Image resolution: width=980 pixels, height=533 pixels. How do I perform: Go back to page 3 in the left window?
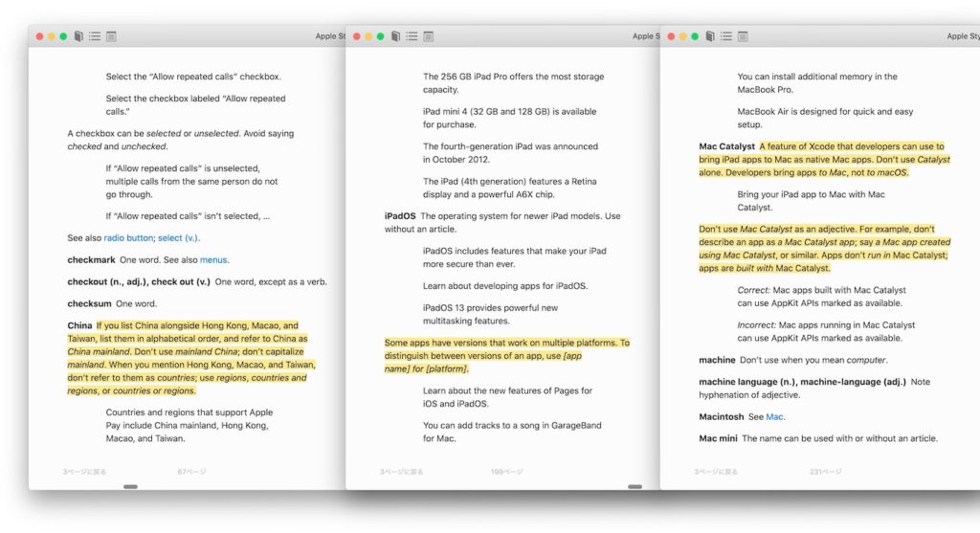[84, 472]
